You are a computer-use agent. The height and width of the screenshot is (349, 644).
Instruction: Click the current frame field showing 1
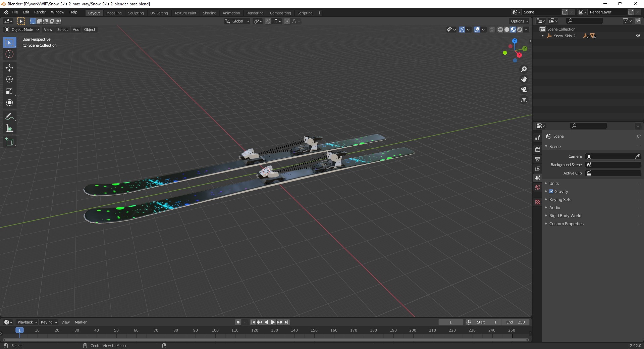click(x=450, y=322)
